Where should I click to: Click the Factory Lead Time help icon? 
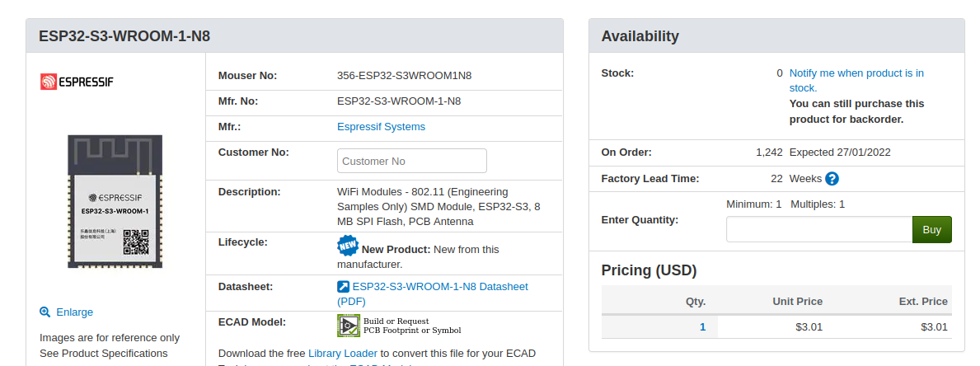click(x=832, y=179)
